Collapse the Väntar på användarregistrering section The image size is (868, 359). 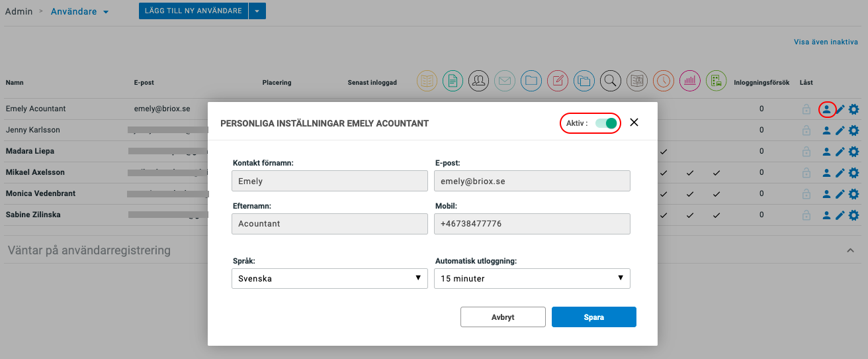[850, 250]
